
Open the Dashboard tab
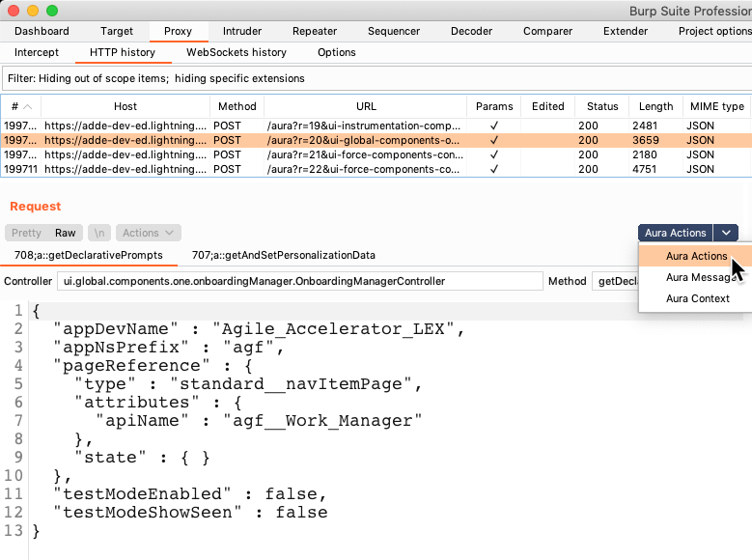pyautogui.click(x=42, y=31)
